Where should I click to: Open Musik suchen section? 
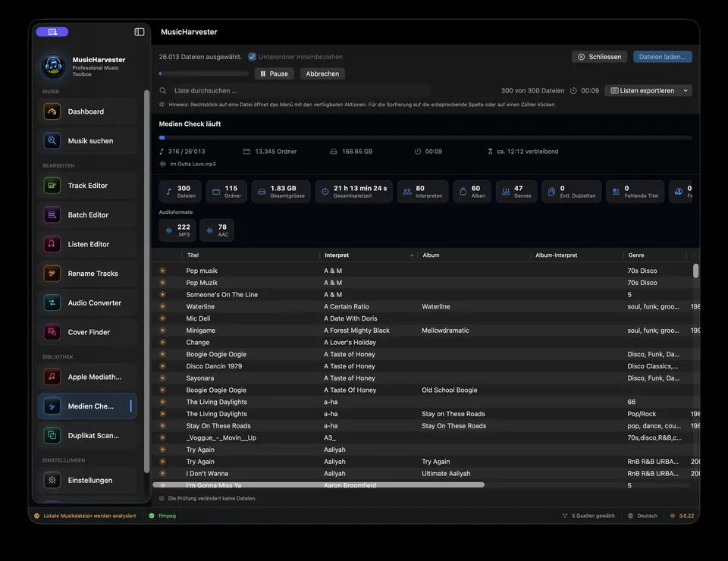pyautogui.click(x=87, y=140)
